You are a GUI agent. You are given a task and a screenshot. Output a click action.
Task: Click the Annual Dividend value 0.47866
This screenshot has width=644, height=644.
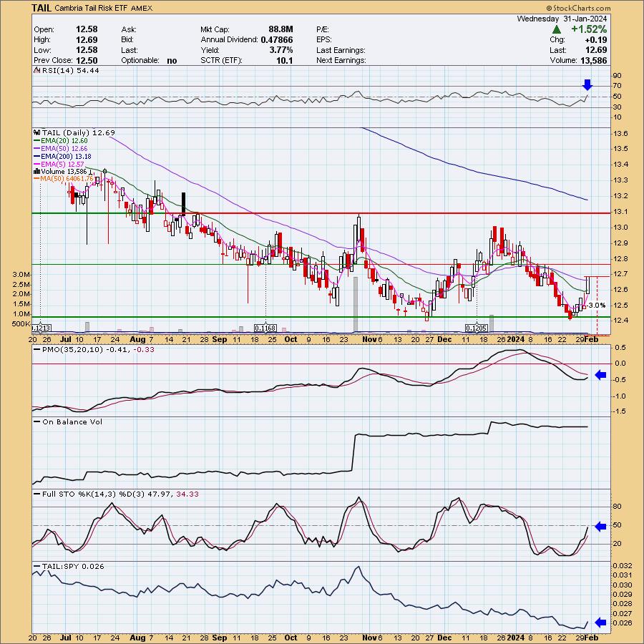[x=277, y=39]
